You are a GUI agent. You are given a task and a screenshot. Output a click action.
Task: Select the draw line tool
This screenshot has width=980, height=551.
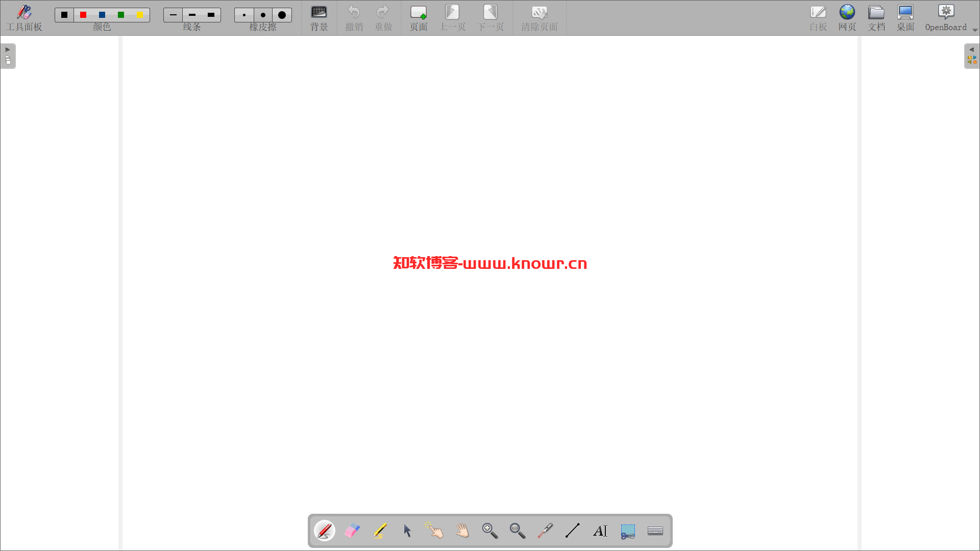(x=573, y=531)
